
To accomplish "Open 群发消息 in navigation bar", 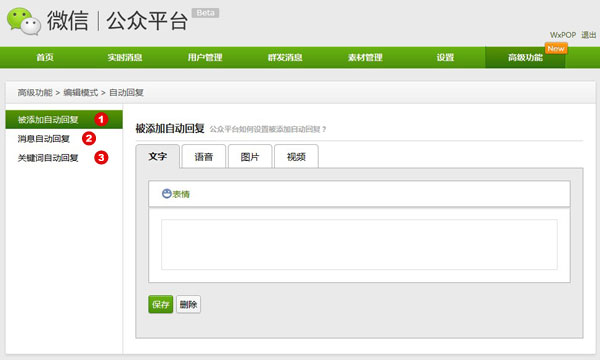I will (x=285, y=57).
